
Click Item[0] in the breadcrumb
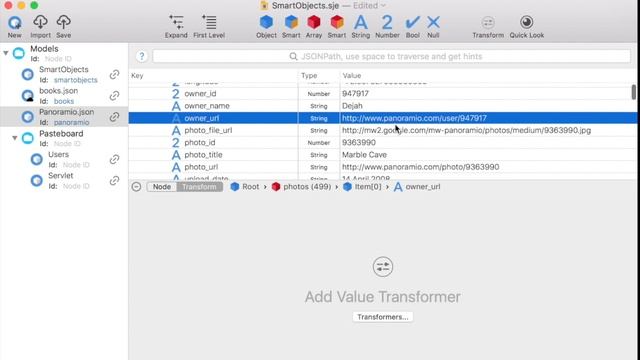pyautogui.click(x=362, y=187)
